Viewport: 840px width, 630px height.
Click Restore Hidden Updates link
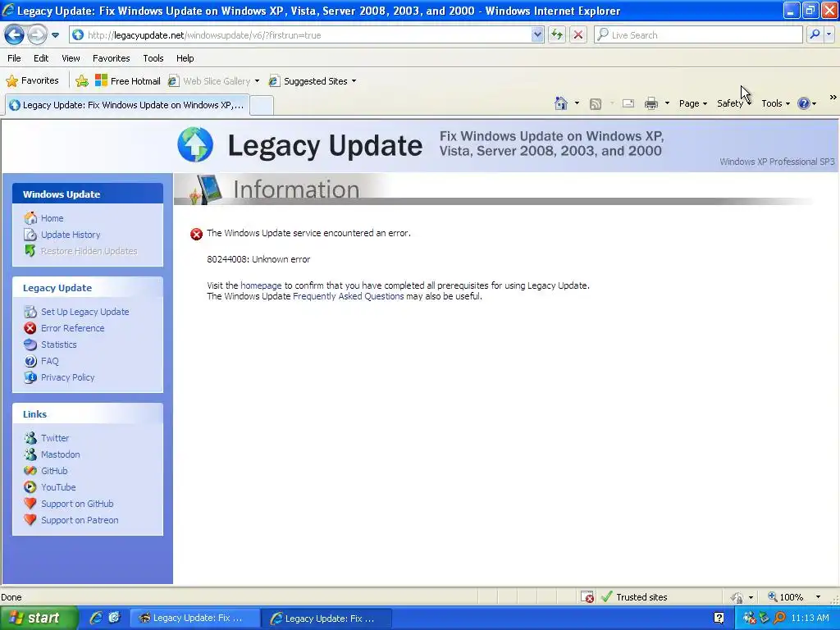pyautogui.click(x=89, y=251)
